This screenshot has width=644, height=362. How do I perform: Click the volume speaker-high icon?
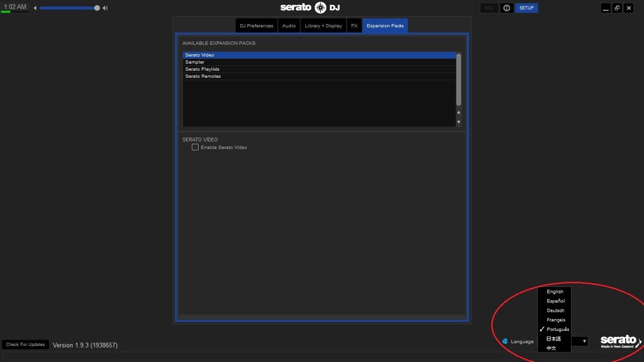coord(105,8)
